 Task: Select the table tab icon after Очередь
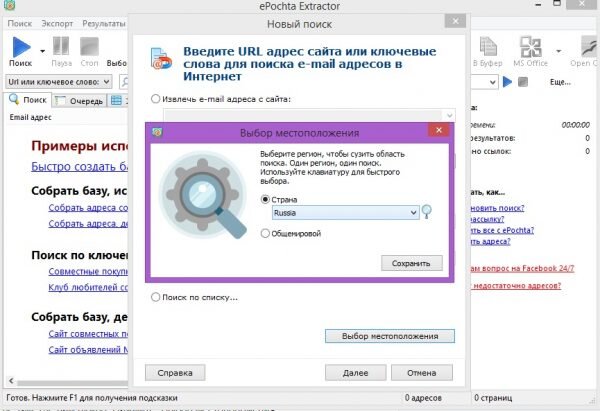(117, 101)
